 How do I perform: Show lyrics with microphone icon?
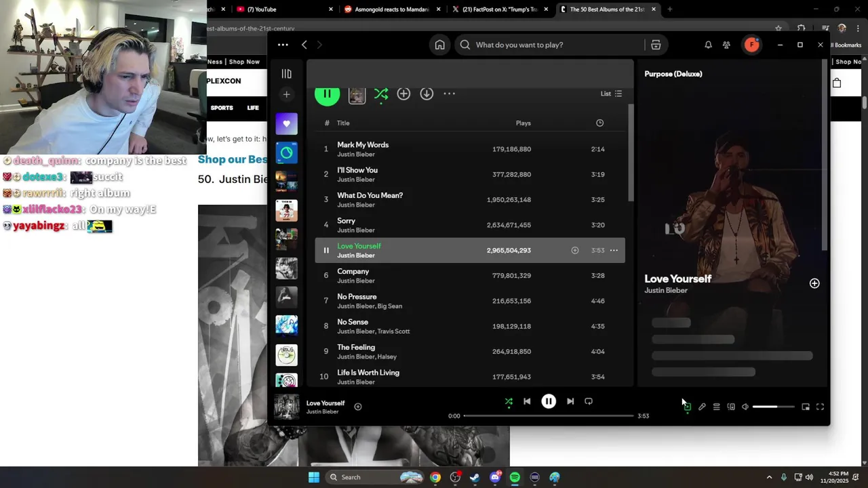pyautogui.click(x=702, y=407)
